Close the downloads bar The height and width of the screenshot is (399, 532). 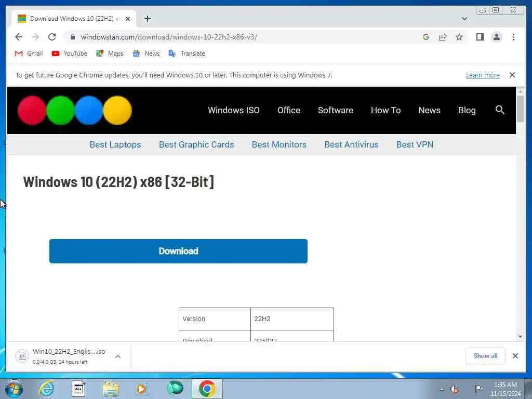515,356
